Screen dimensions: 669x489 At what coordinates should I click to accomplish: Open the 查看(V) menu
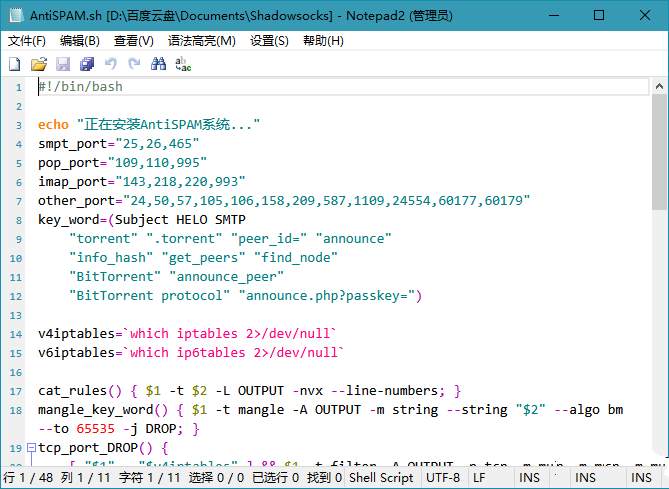[x=134, y=41]
